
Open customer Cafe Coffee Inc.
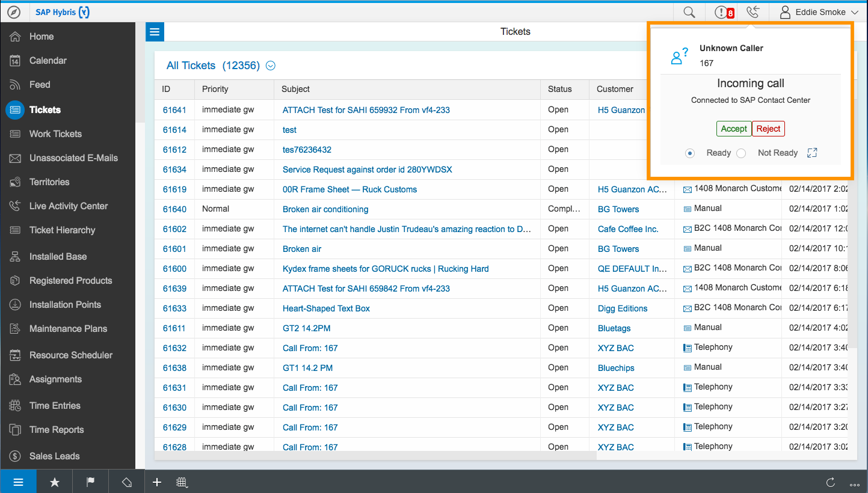click(628, 229)
